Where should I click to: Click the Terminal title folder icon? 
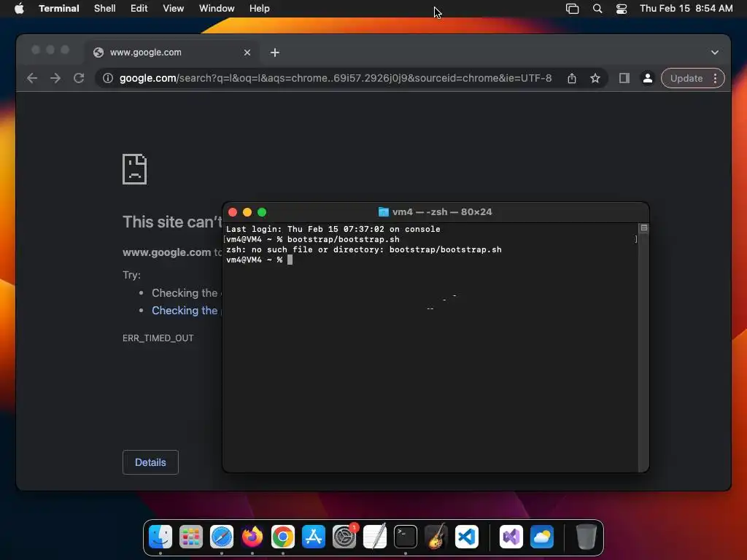[384, 212]
